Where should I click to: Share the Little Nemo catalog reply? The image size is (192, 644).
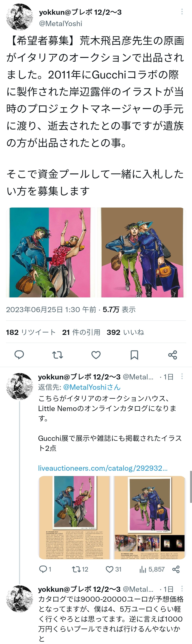pyautogui.click(x=176, y=569)
